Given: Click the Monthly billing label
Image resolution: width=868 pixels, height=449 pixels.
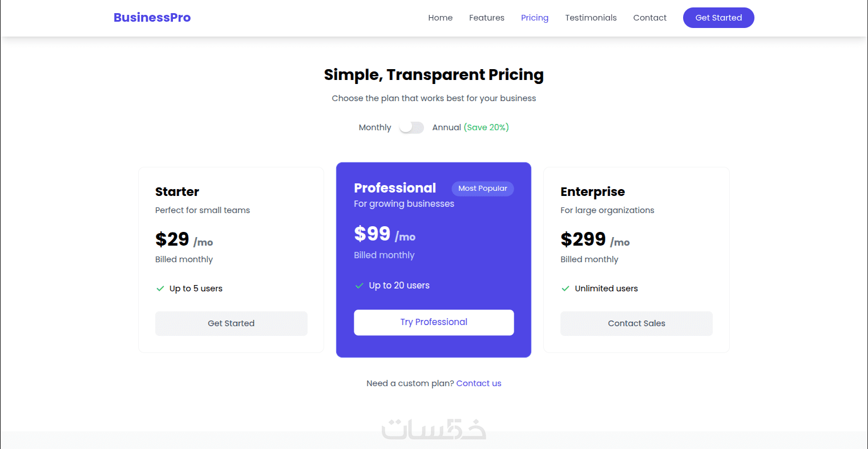Looking at the screenshot, I should click(x=375, y=127).
